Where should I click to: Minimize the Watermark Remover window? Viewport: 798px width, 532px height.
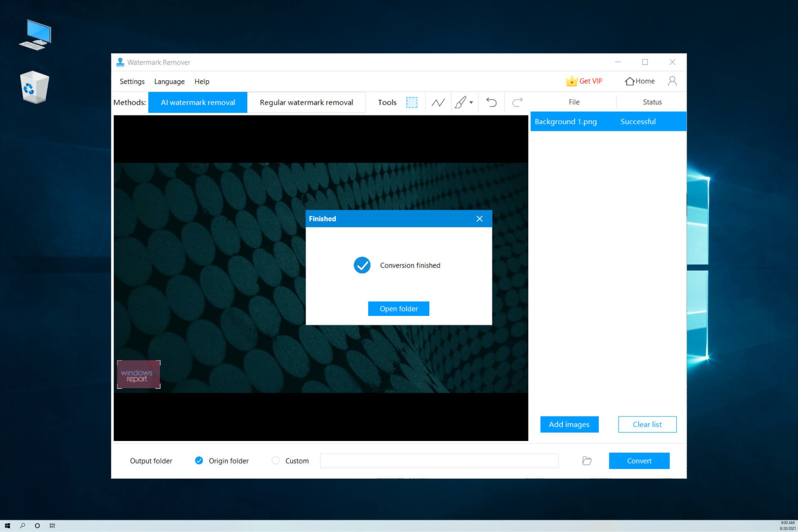point(618,62)
